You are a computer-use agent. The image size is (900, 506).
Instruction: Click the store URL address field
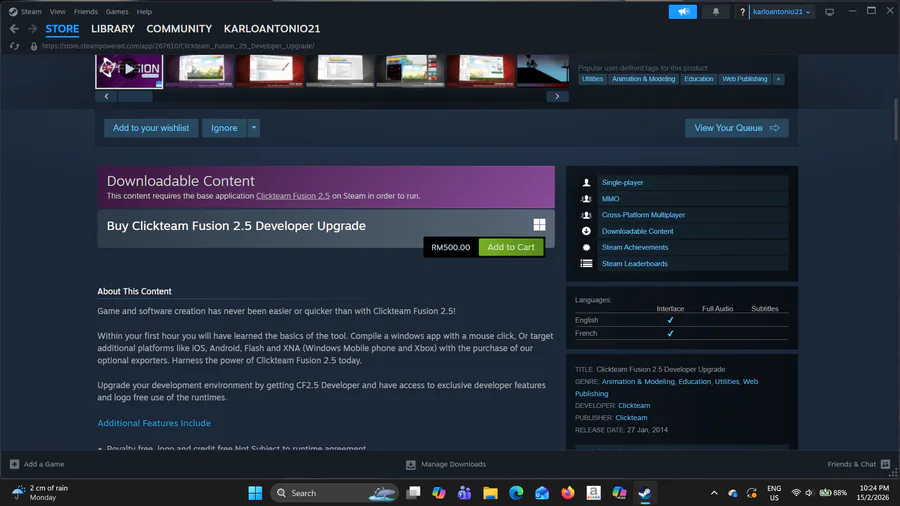pos(178,46)
